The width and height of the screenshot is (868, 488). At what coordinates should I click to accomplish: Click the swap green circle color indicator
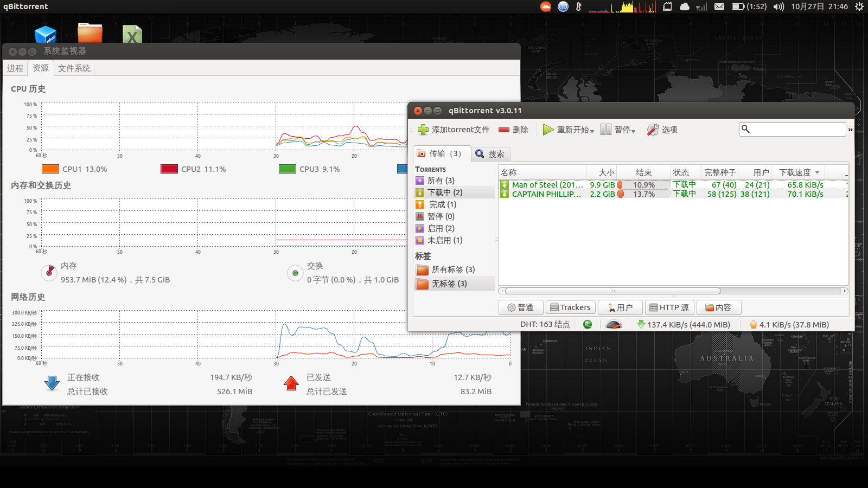(x=295, y=273)
